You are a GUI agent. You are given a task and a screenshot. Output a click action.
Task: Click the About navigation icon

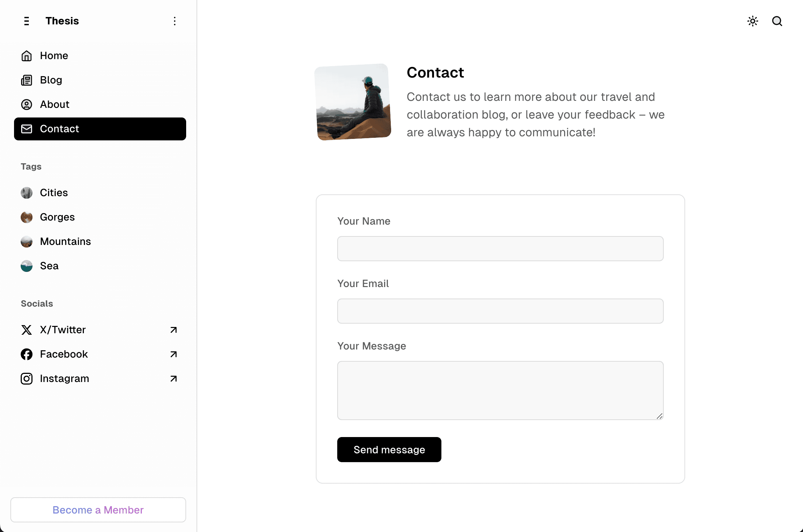(x=27, y=105)
